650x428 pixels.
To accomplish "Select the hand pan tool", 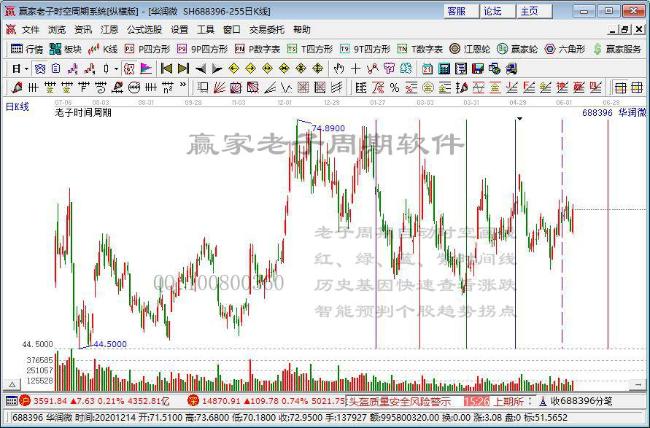I will 339,68.
